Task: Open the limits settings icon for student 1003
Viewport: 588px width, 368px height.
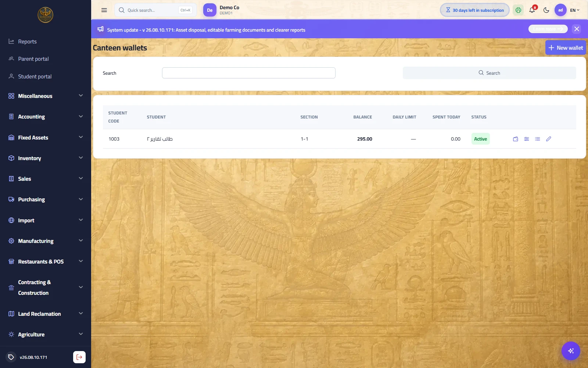Action: click(527, 139)
